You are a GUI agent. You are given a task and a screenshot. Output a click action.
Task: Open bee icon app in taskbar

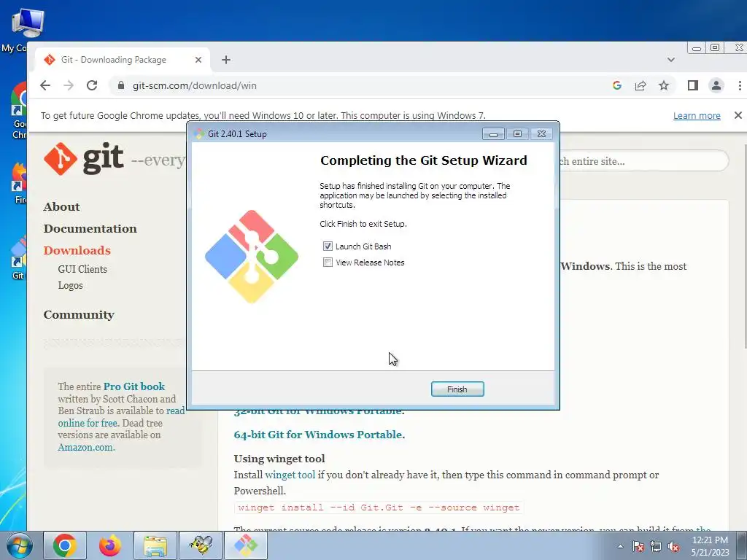tap(201, 545)
